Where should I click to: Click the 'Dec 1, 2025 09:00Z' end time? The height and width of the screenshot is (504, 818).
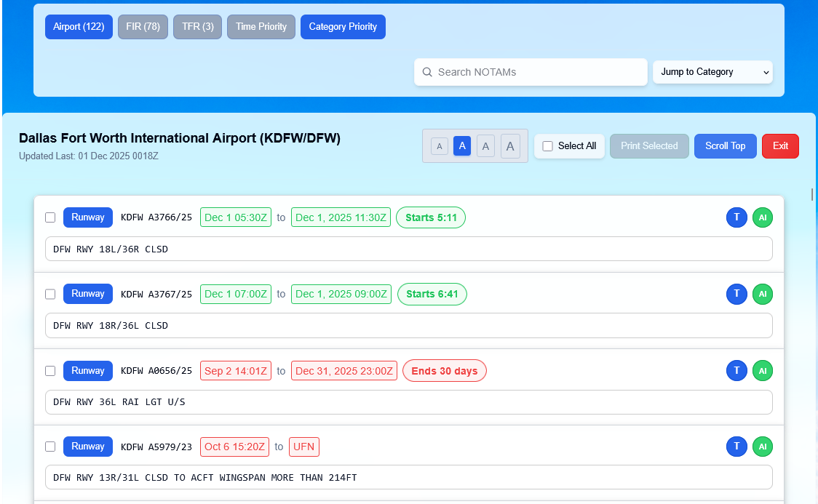[341, 294]
